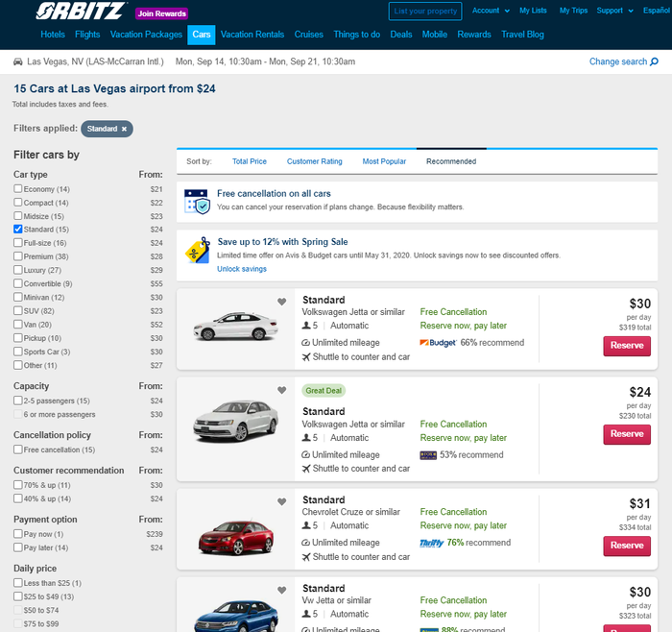Viewport: 672px width, 632px height.
Task: Favorite the $30 Budget Volkswagen Jetta with heart
Action: click(x=281, y=302)
